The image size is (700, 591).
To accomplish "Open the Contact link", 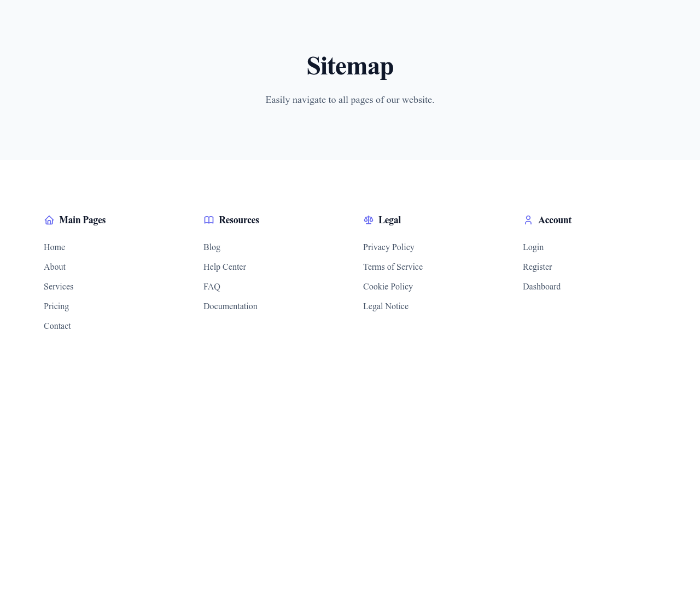I will 57,326.
